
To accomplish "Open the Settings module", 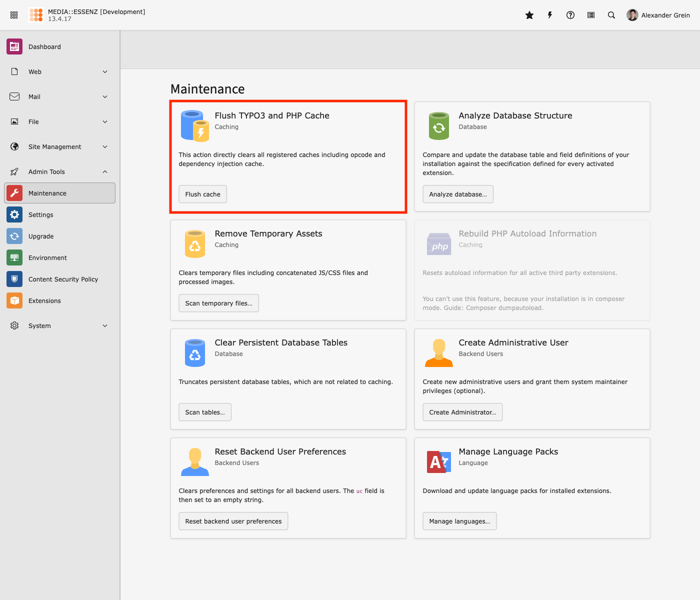I will [41, 214].
